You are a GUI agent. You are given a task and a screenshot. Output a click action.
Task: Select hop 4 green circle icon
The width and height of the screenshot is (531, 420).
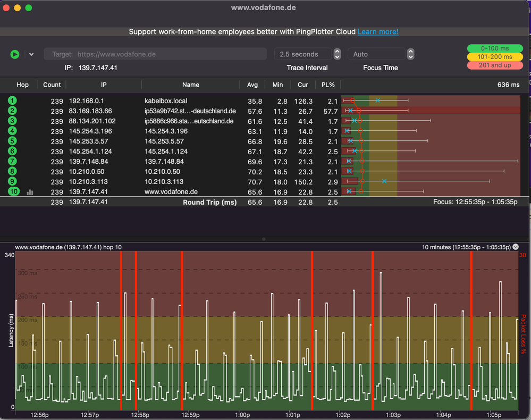tap(12, 131)
